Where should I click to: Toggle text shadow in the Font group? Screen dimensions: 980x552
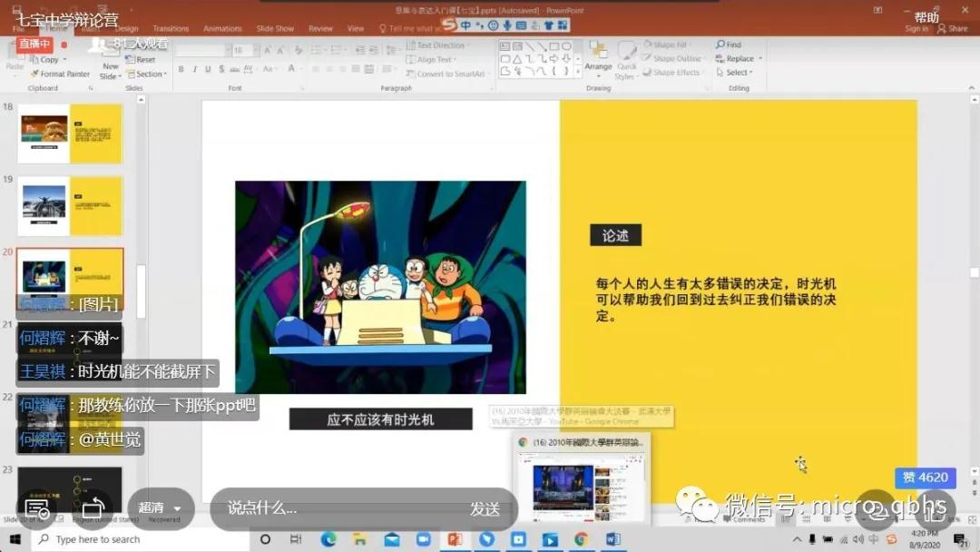[x=221, y=69]
